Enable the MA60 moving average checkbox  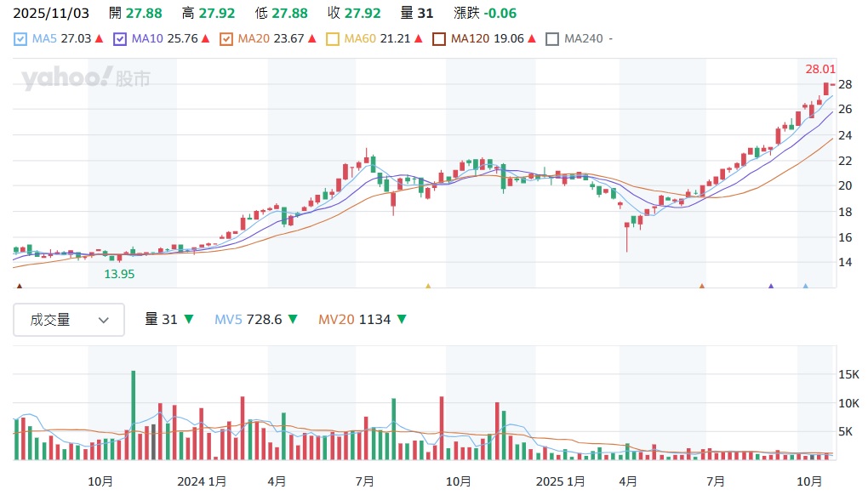[333, 39]
